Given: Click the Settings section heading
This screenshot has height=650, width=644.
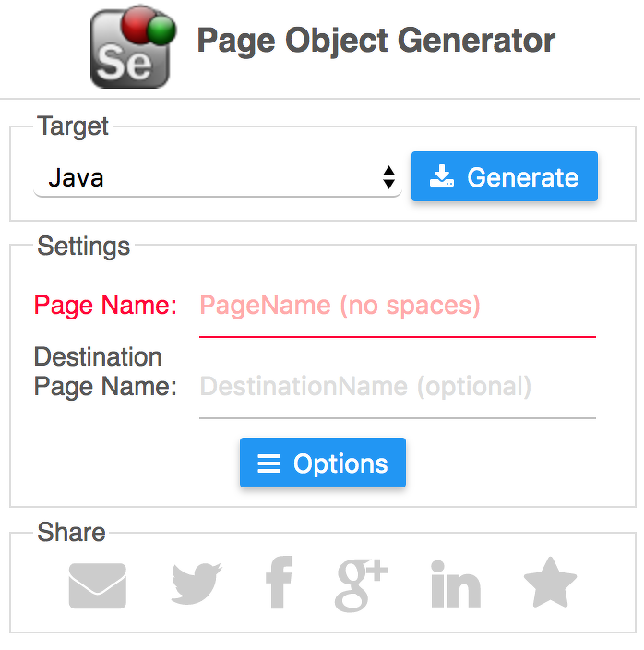Looking at the screenshot, I should [x=84, y=247].
